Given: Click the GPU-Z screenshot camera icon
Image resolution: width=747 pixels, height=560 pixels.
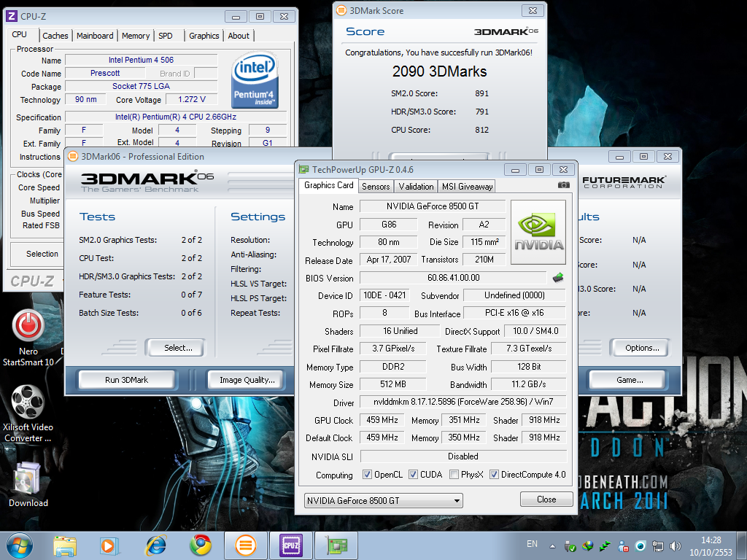Looking at the screenshot, I should (564, 184).
